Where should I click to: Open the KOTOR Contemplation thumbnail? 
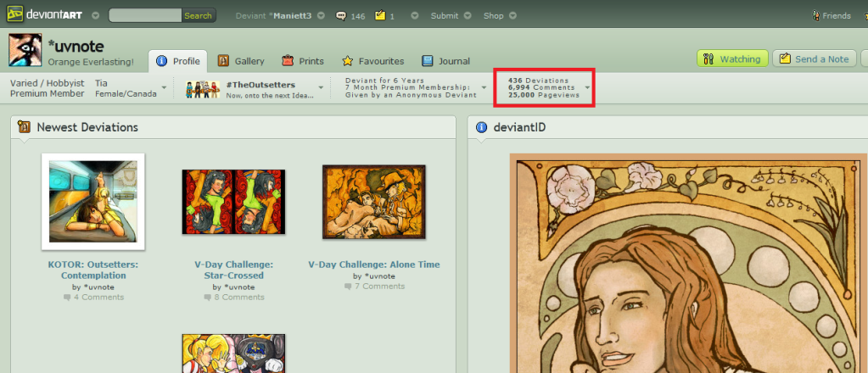click(93, 202)
